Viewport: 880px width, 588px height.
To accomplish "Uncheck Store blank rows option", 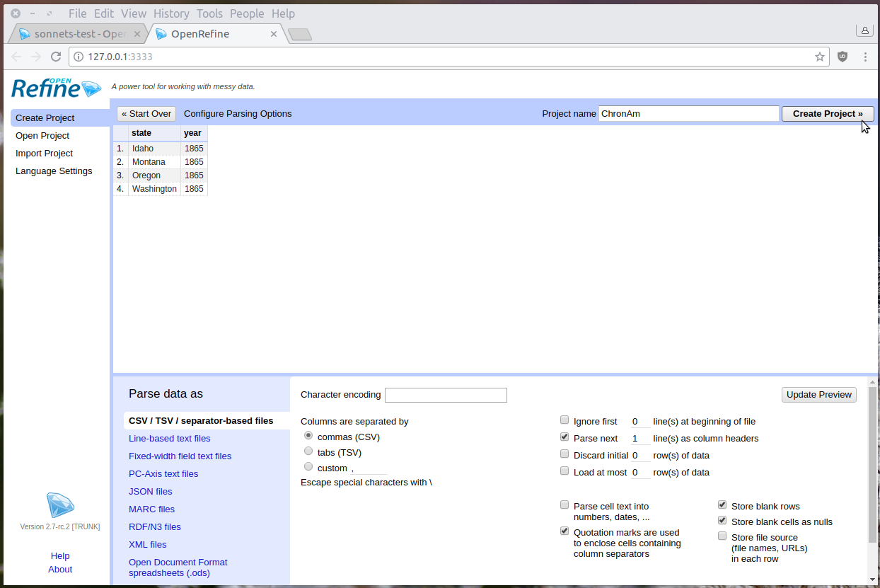I will (x=722, y=505).
